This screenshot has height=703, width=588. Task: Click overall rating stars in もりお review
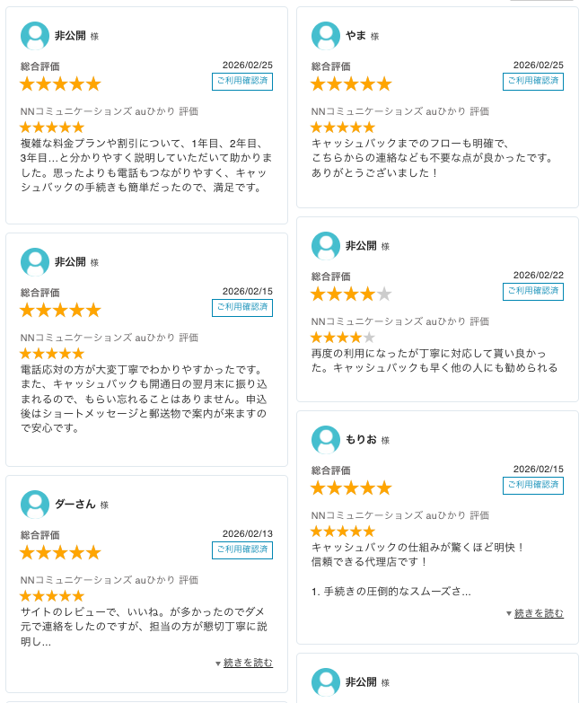click(x=351, y=488)
